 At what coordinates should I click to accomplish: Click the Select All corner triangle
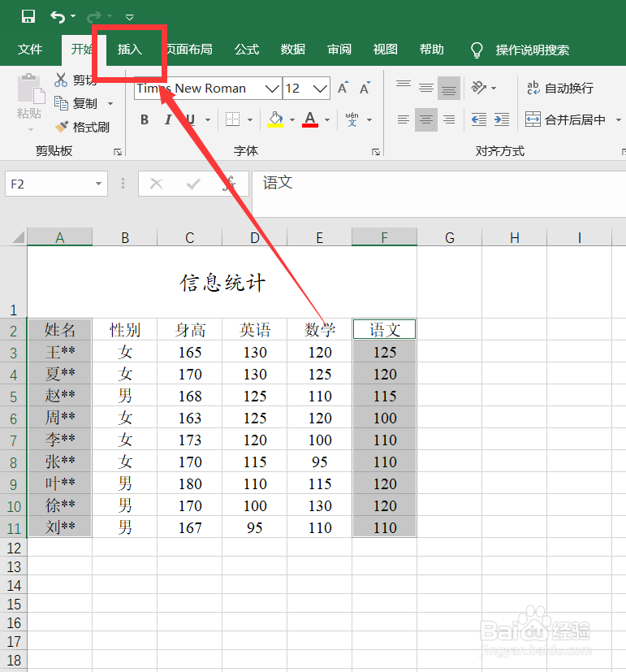click(18, 237)
